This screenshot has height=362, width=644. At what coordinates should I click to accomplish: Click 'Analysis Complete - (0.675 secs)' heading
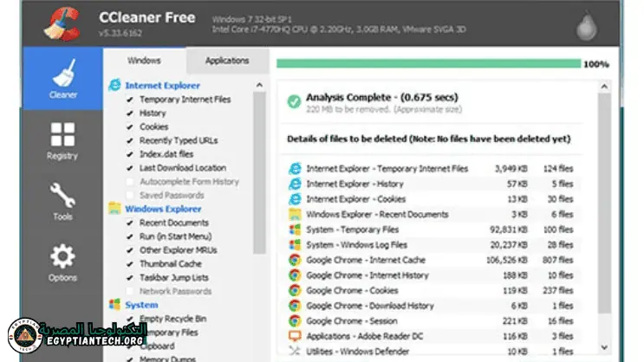click(x=382, y=97)
